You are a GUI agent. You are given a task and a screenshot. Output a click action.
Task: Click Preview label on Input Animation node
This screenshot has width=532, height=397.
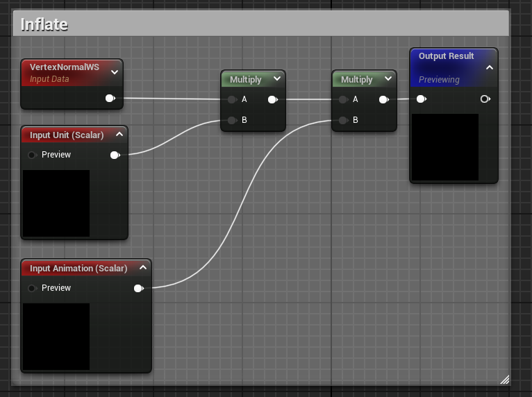tap(56, 288)
